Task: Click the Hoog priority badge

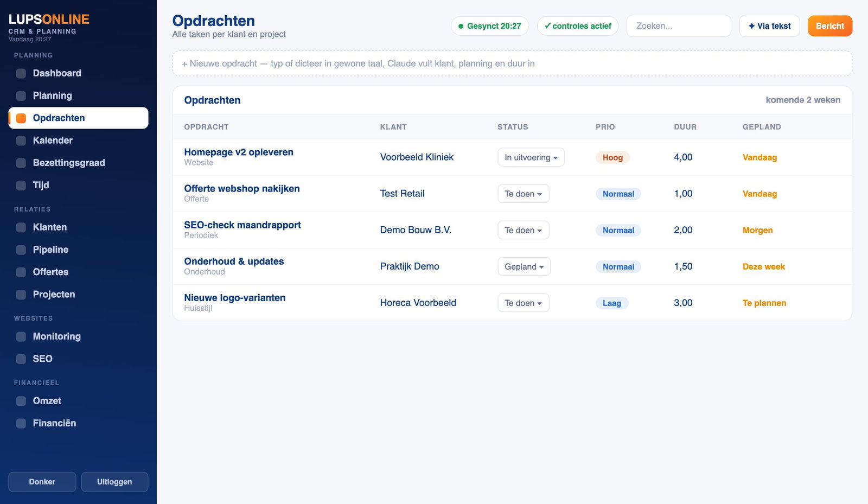Action: tap(612, 157)
